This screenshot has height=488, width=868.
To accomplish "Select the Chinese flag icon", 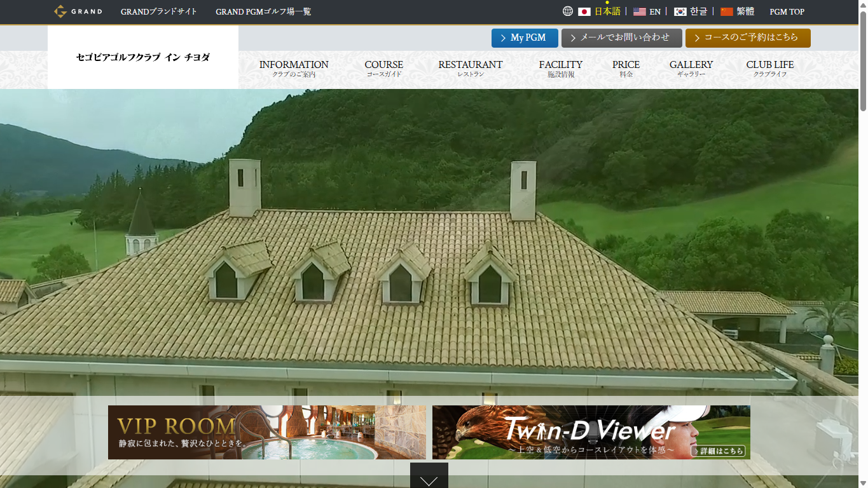I will tap(727, 11).
